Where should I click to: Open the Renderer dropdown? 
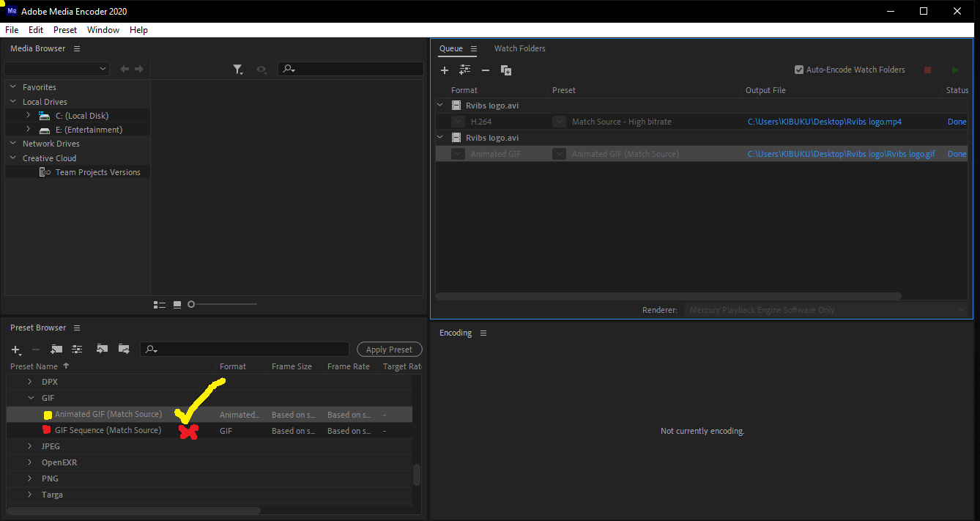[825, 310]
